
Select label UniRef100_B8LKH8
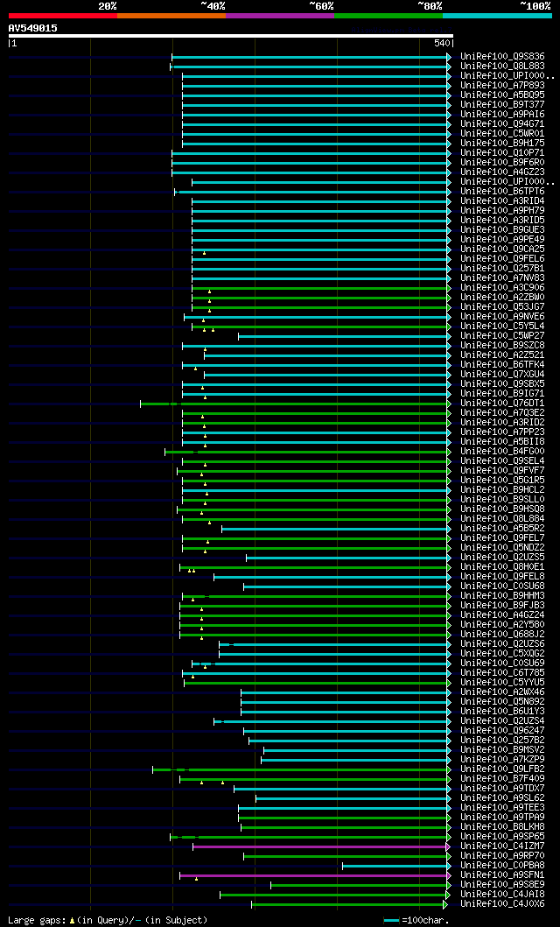[x=503, y=828]
